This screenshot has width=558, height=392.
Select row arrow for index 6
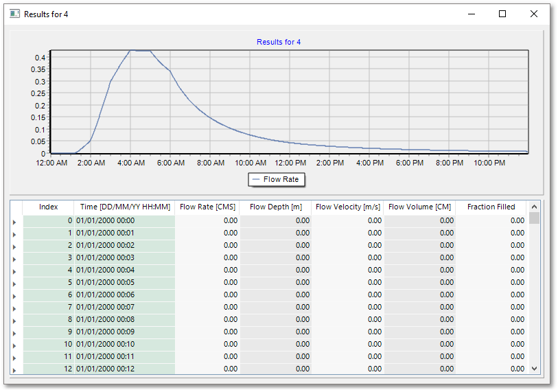point(15,296)
